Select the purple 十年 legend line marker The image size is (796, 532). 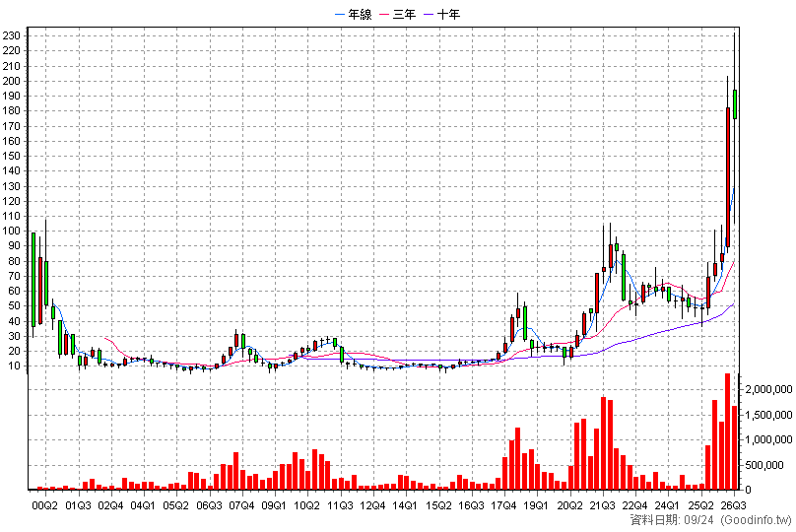[429, 15]
